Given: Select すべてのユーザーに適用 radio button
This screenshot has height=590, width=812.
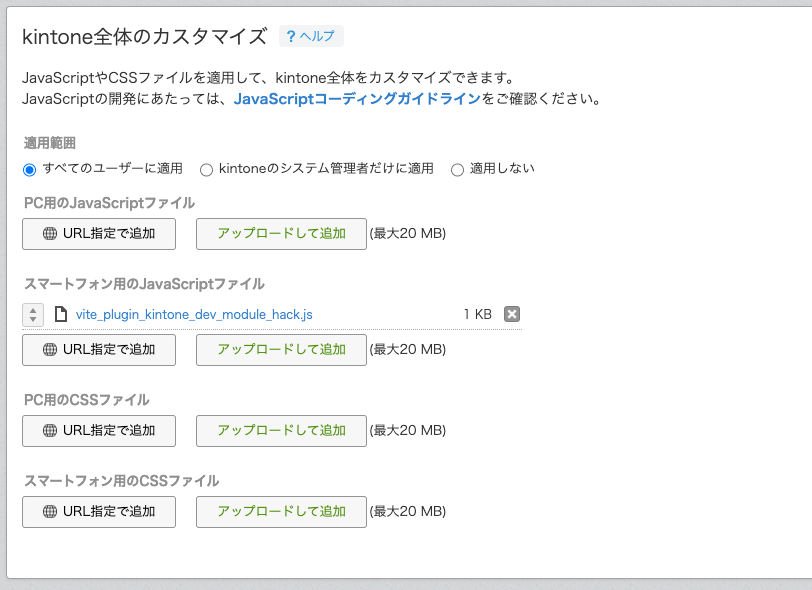Looking at the screenshot, I should pyautogui.click(x=30, y=169).
